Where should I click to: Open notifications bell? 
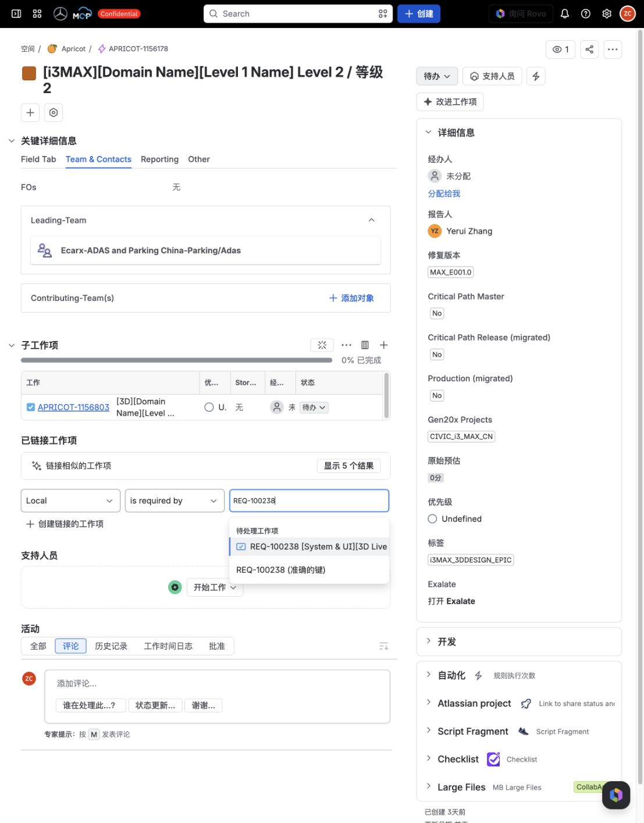(564, 13)
